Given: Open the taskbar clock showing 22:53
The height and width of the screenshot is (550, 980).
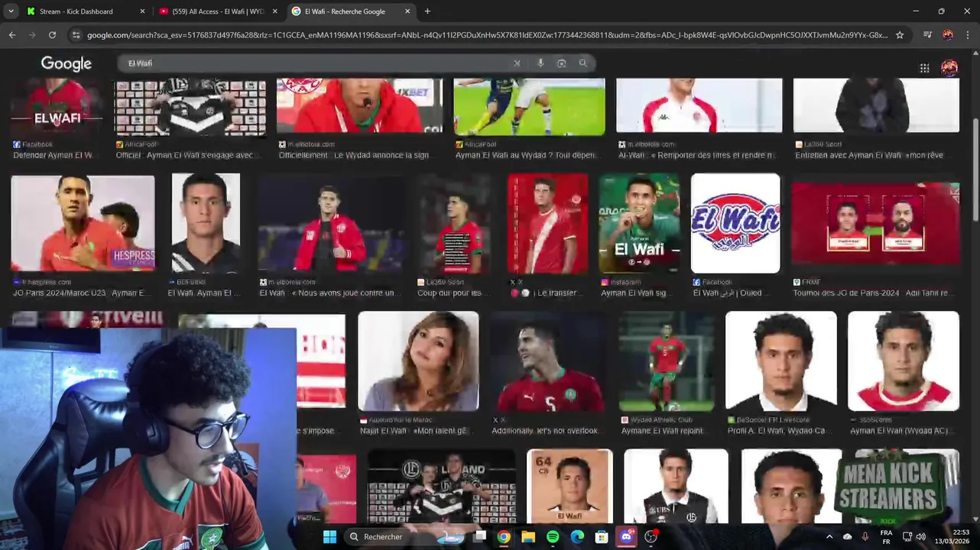Looking at the screenshot, I should 950,537.
